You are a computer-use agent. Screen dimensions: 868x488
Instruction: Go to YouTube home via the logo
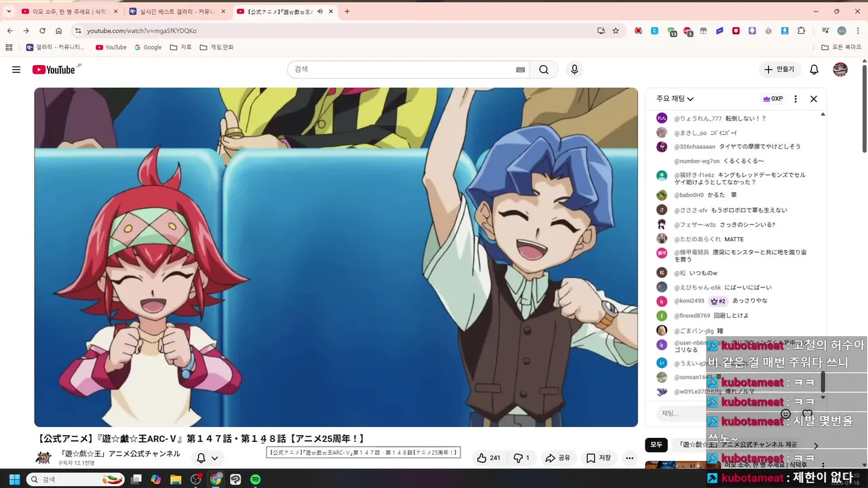coord(54,70)
